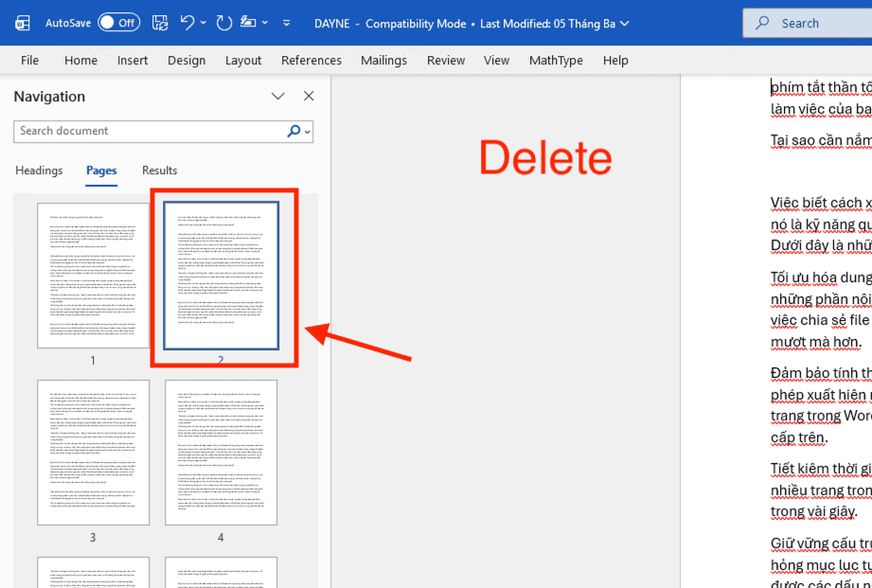Image resolution: width=872 pixels, height=588 pixels.
Task: Click the Word application icon
Action: (23, 24)
